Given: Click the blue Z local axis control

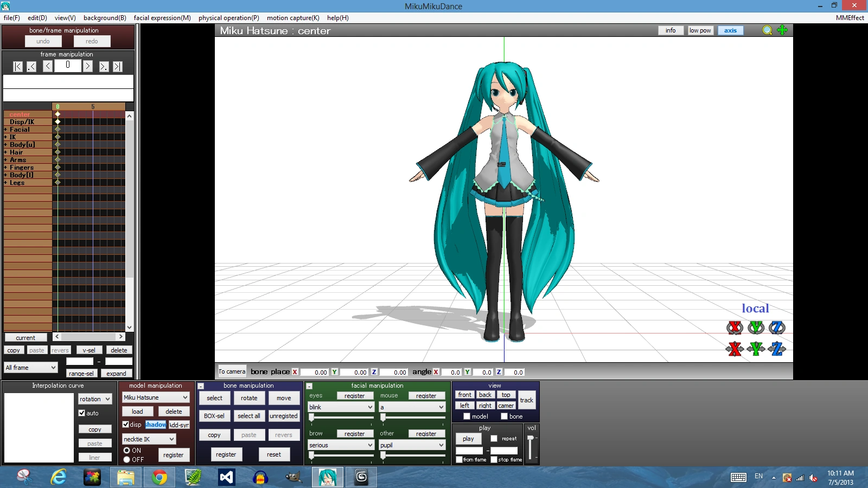Looking at the screenshot, I should click(x=776, y=328).
